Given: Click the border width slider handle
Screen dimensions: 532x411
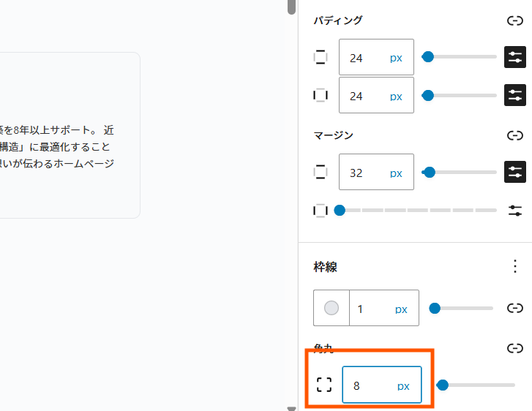Looking at the screenshot, I should point(435,309).
